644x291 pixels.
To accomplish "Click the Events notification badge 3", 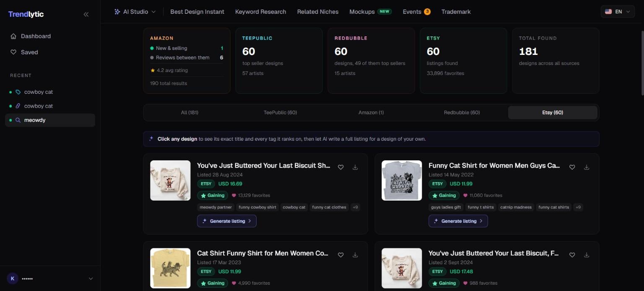I will pyautogui.click(x=427, y=12).
